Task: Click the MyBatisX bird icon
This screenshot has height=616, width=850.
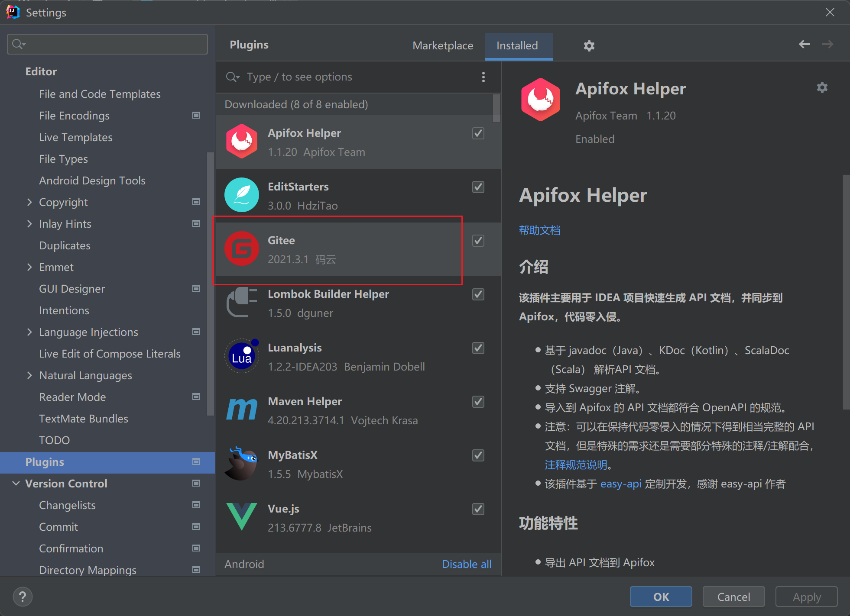Action: (242, 463)
